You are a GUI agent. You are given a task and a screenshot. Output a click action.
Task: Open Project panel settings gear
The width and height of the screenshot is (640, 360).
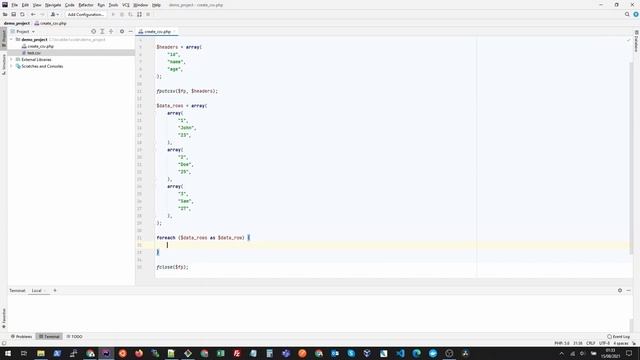pyautogui.click(x=122, y=31)
